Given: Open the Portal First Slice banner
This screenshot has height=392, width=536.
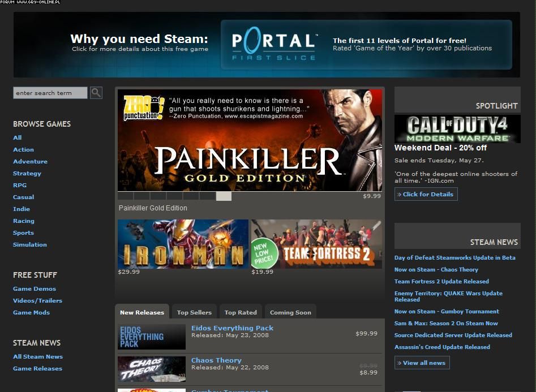Looking at the screenshot, I should pos(366,45).
